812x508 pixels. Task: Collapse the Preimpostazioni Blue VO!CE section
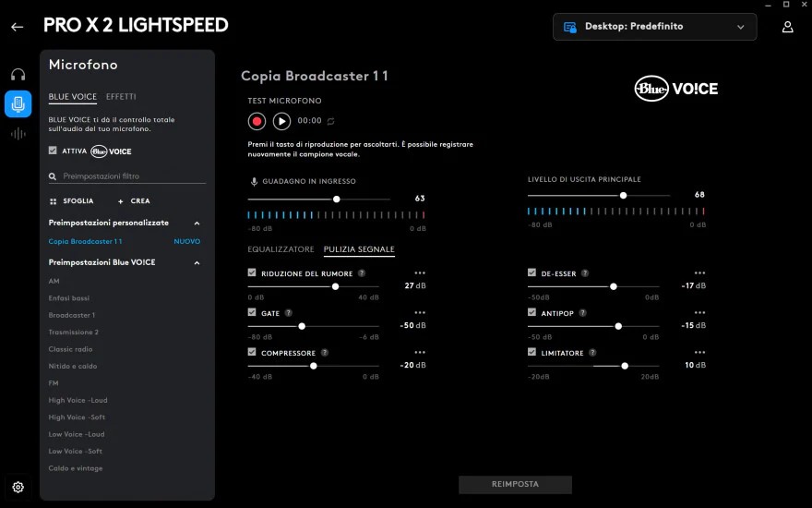[197, 263]
